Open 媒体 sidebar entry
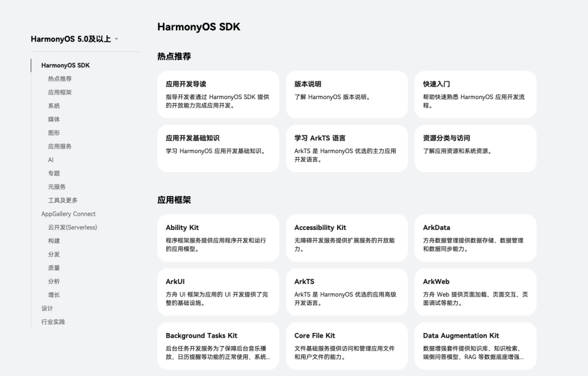This screenshot has width=588, height=376. click(53, 119)
